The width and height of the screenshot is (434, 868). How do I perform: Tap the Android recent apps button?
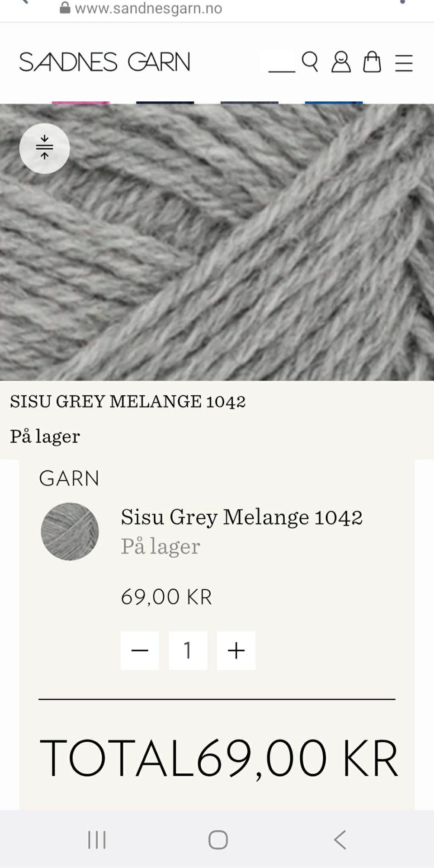coord(97,840)
